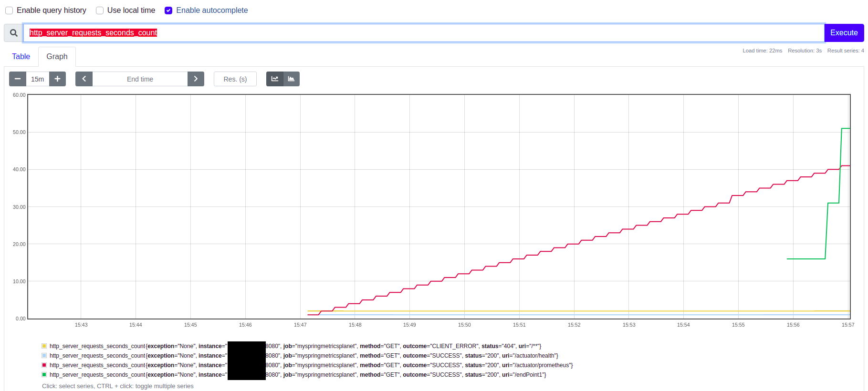Select the /endPoint1 series legend text

tap(298, 375)
